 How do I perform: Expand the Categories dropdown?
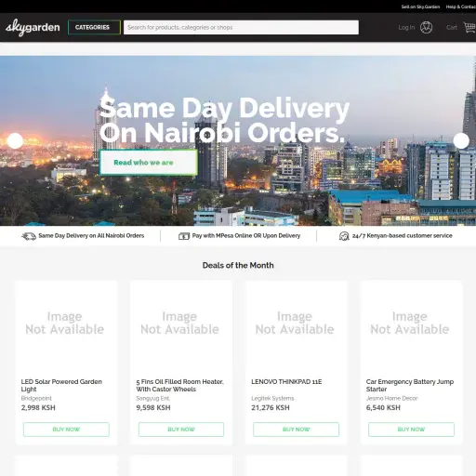click(x=94, y=27)
